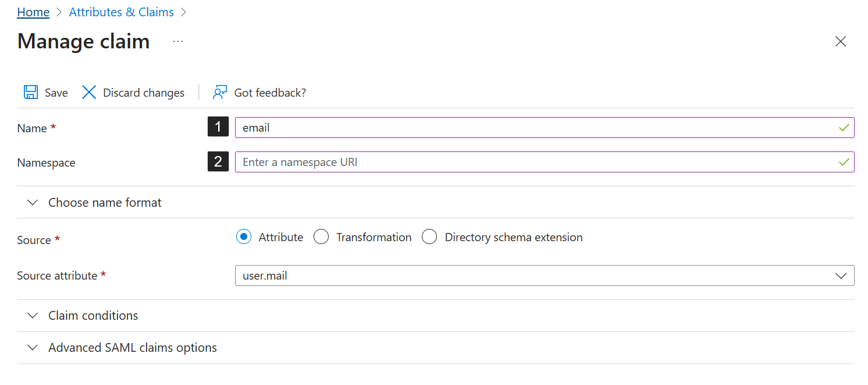
Task: Open the Source attribute dropdown
Action: tap(841, 275)
